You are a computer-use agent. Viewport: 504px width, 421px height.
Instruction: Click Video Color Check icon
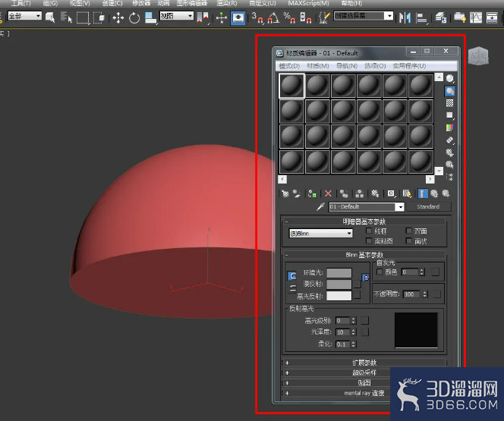[x=449, y=127]
